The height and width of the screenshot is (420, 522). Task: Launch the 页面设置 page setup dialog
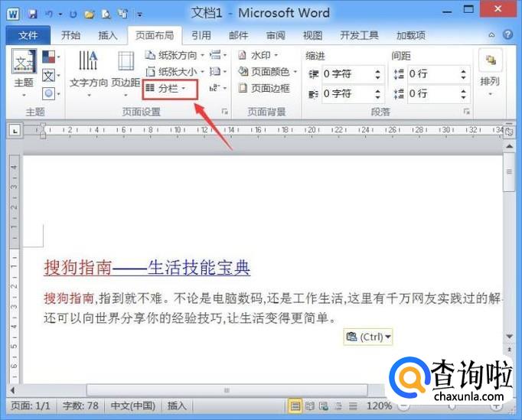tap(225, 112)
